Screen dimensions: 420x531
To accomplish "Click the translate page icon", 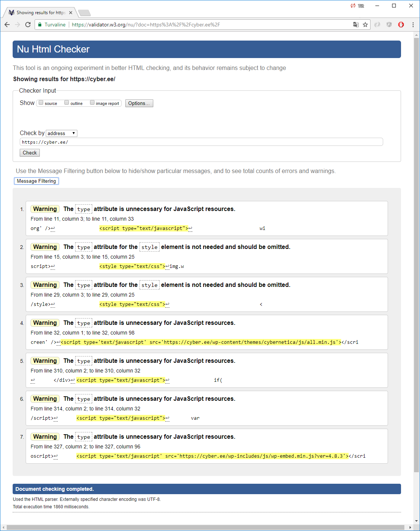I will click(x=356, y=25).
